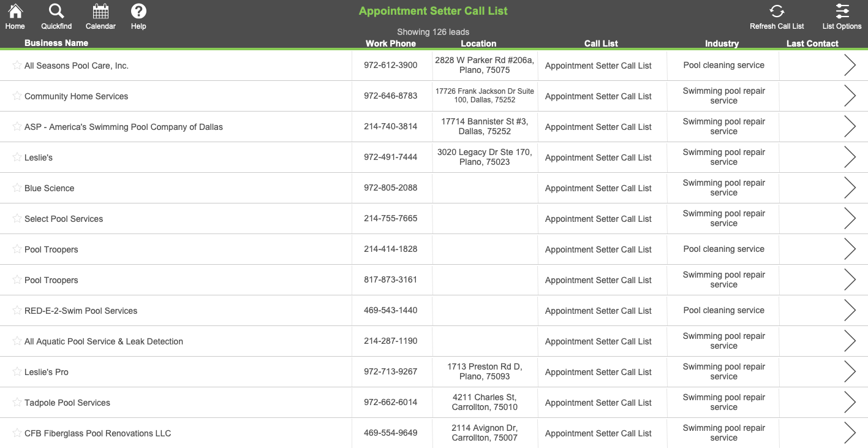Screen dimensions: 868x448
Task: Select the All Aquatic Pool Service row
Action: click(x=434, y=341)
